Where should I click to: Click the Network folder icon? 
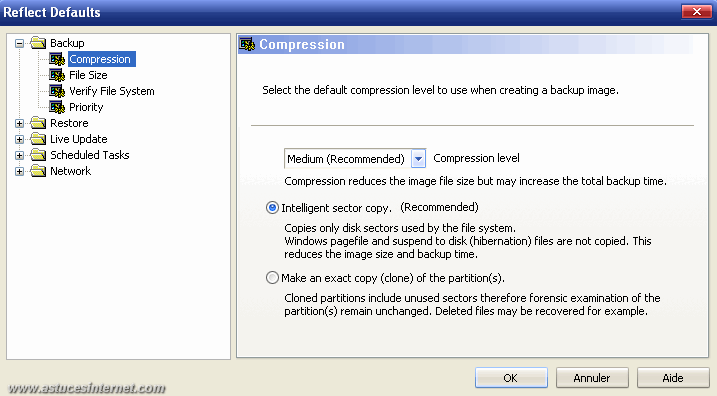click(38, 171)
